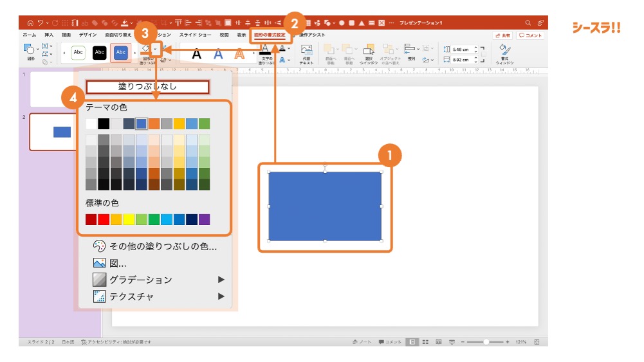Click the palette icon for more fill colors
Viewport: 644px width, 362px height.
tap(99, 246)
